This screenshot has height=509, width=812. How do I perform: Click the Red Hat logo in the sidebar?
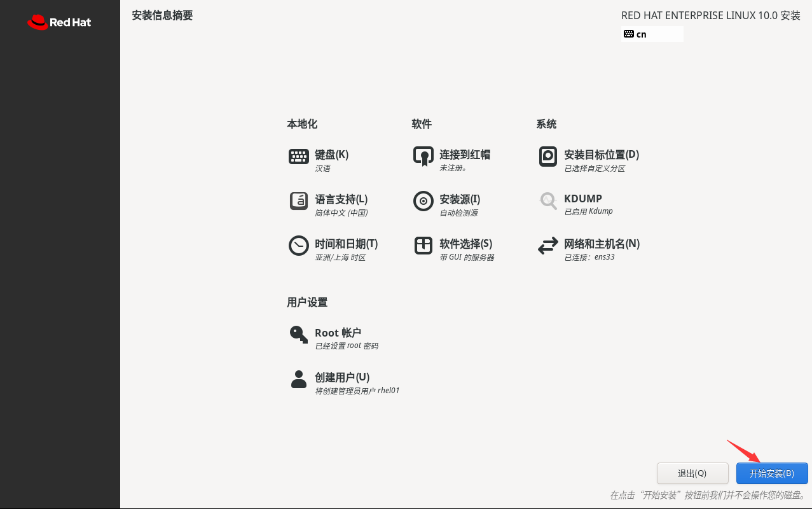[x=59, y=22]
